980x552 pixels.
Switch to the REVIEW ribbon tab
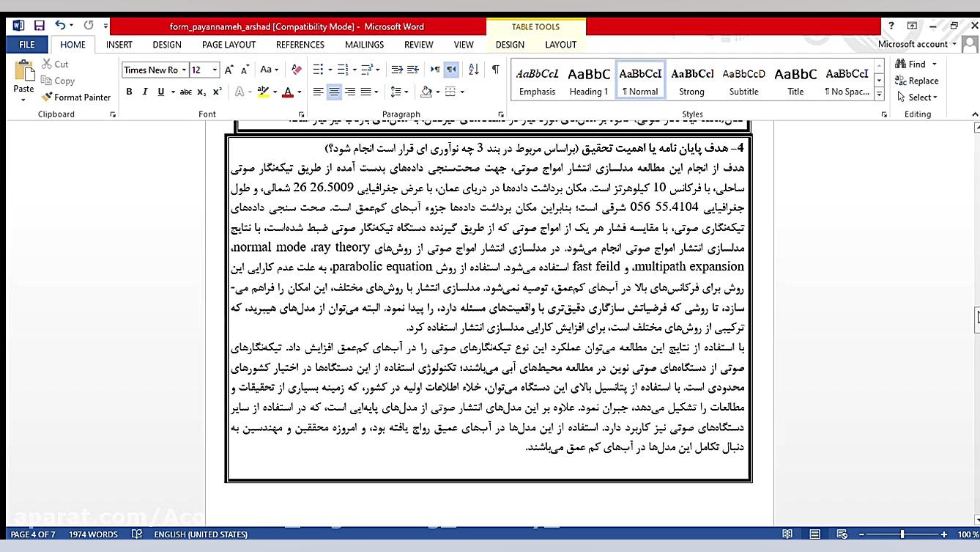pyautogui.click(x=418, y=45)
